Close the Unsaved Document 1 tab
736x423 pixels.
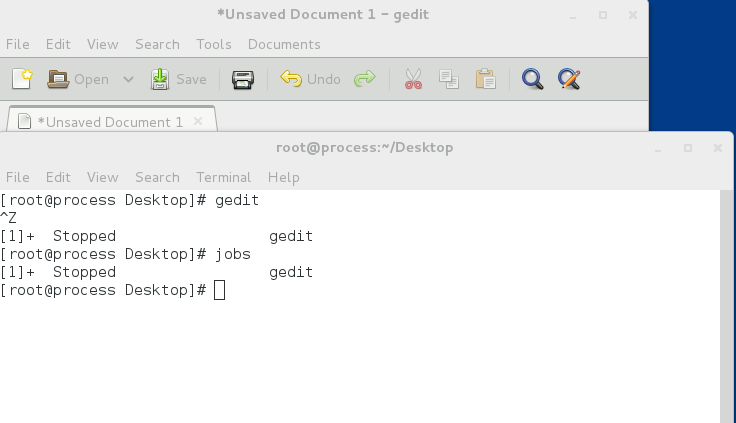pyautogui.click(x=198, y=122)
